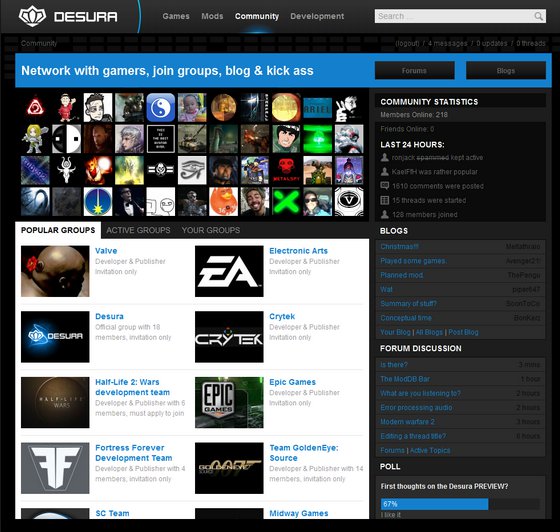Click the logout link
560x532 pixels.
pyautogui.click(x=408, y=44)
